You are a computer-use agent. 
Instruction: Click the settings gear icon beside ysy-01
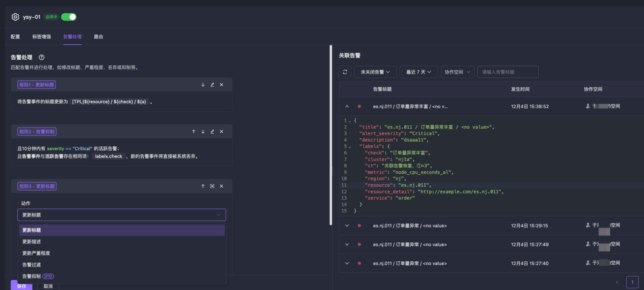(x=16, y=17)
